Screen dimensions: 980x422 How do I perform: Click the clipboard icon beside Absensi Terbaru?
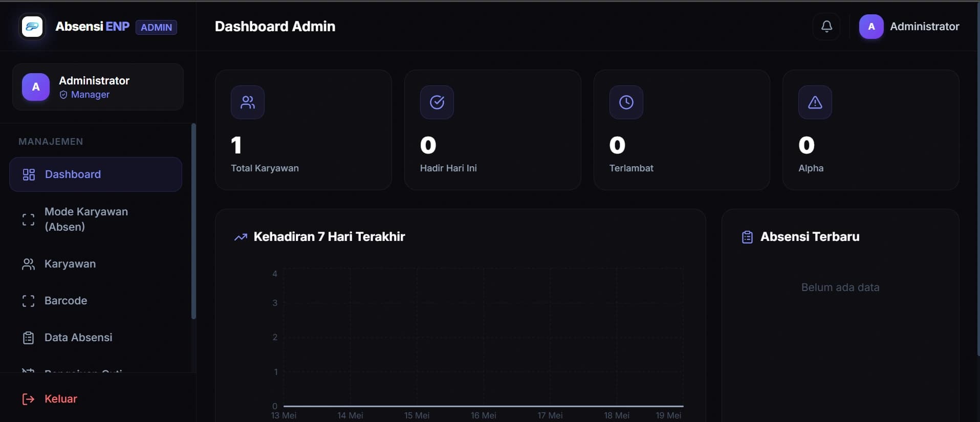pyautogui.click(x=747, y=237)
